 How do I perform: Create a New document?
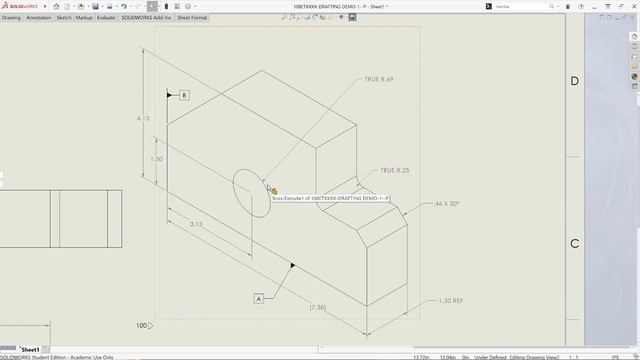point(67,7)
